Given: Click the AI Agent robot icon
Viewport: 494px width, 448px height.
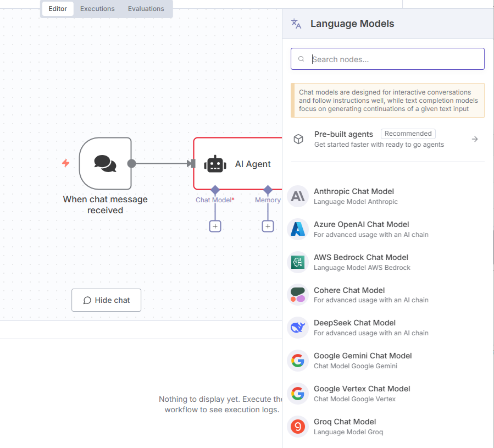Looking at the screenshot, I should click(x=215, y=164).
